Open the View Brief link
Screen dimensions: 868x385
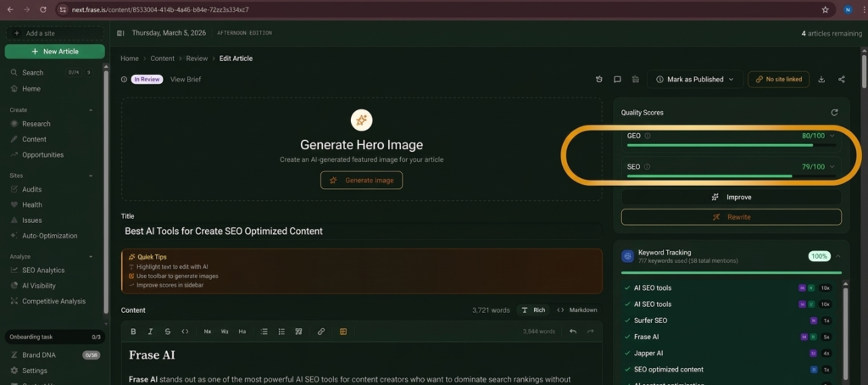[x=186, y=79]
